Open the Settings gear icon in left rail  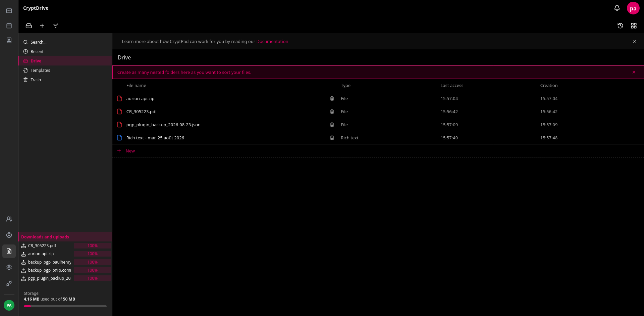pyautogui.click(x=9, y=267)
